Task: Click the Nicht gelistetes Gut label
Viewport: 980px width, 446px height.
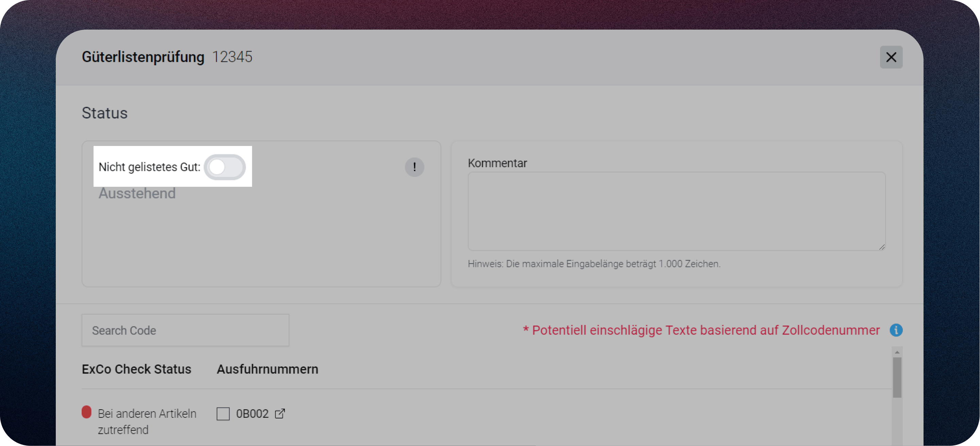Action: [x=149, y=167]
